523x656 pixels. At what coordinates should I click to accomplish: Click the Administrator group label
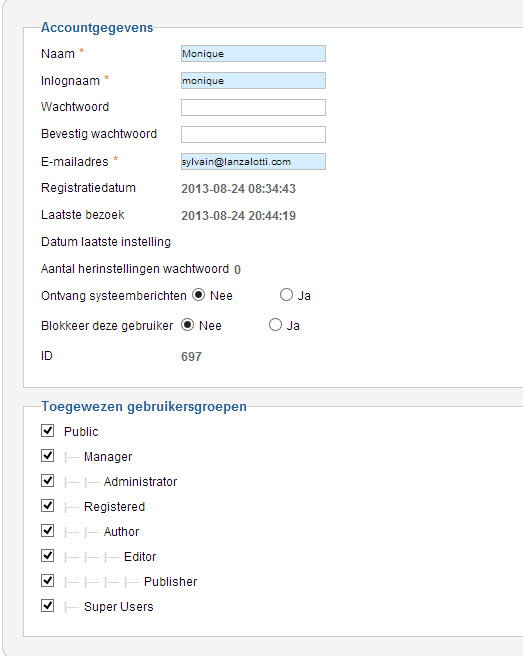[x=140, y=482]
